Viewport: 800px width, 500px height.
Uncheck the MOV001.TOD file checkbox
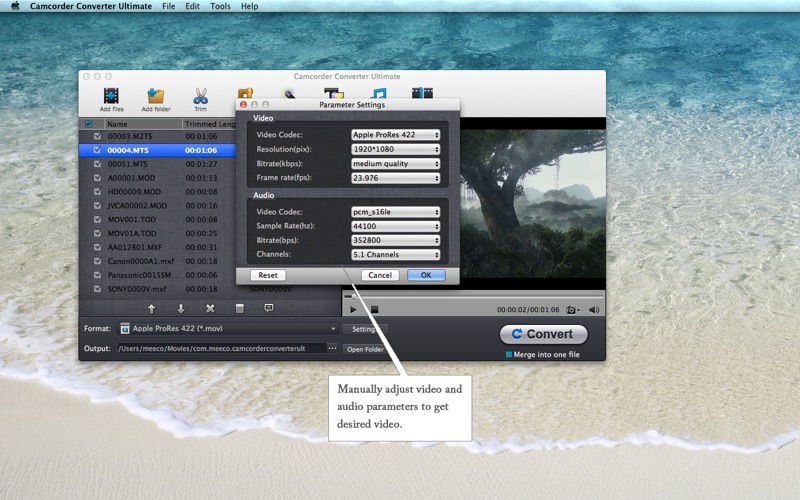click(97, 219)
